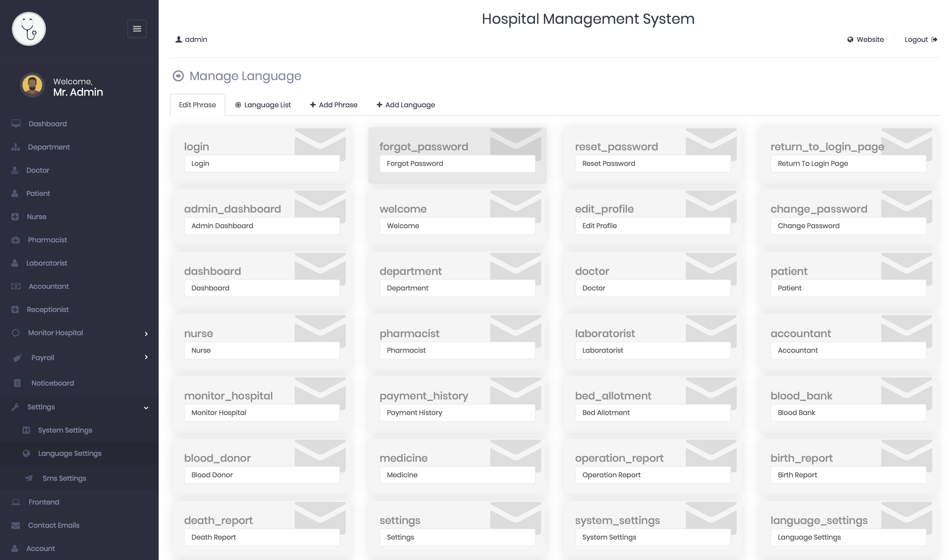The image size is (952, 560).
Task: Click the Accountant money icon in the sidebar
Action: point(16,287)
